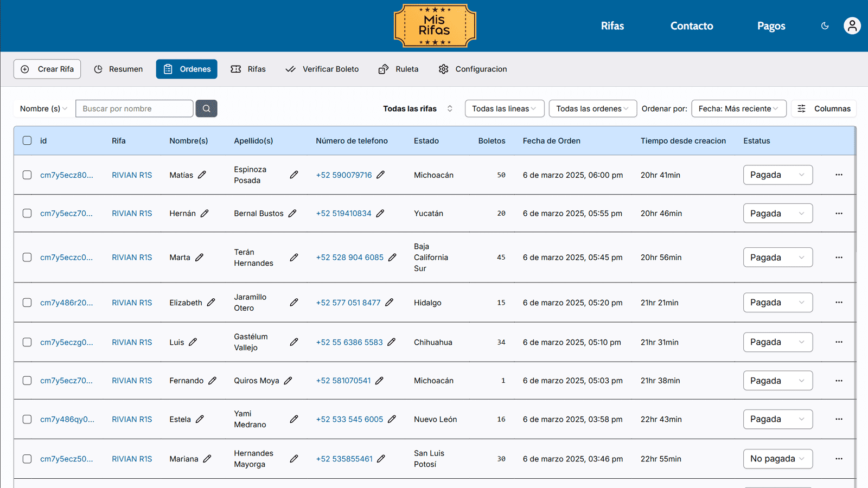Edit Hernán first name pencil icon
The height and width of the screenshot is (488, 868).
click(x=205, y=213)
